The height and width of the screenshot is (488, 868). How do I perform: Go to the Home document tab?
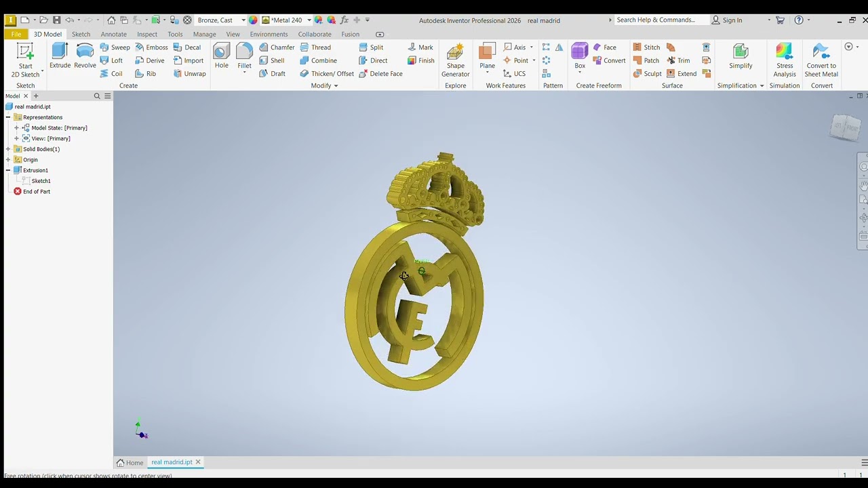coord(130,462)
